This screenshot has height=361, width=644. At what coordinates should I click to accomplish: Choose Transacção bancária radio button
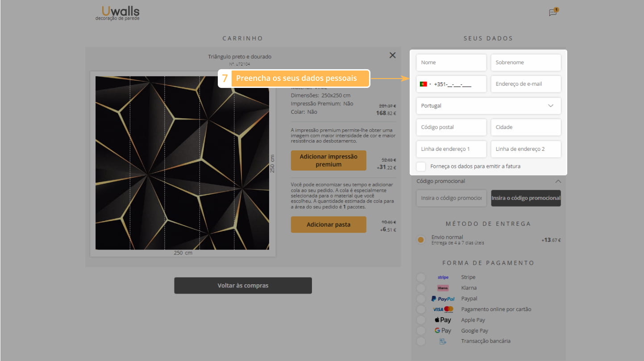420,341
